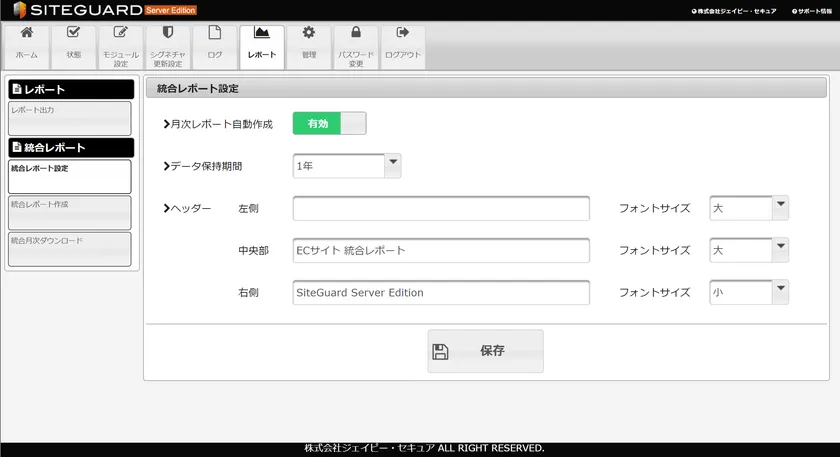
Task: Click the center header field with ECサイト text
Action: click(441, 250)
